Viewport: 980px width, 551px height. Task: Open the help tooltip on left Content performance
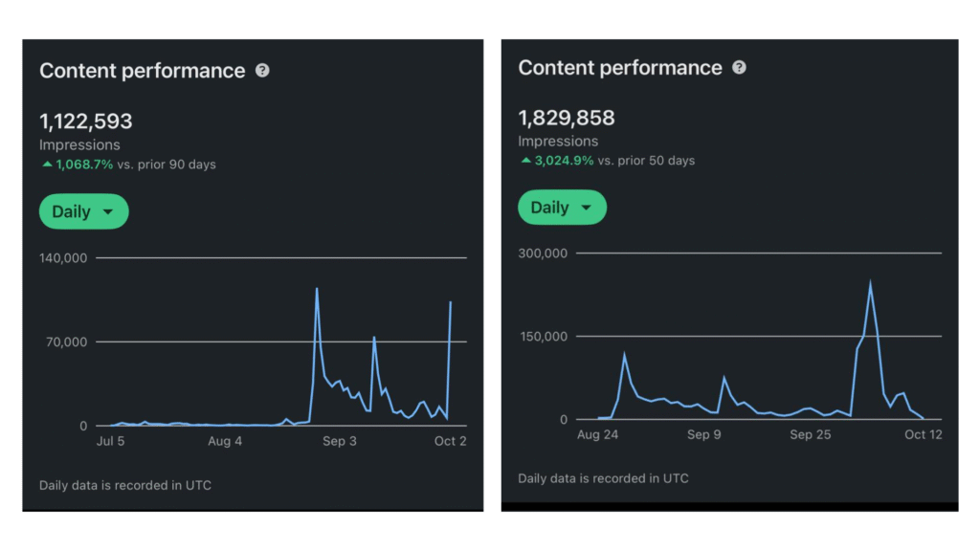263,69
